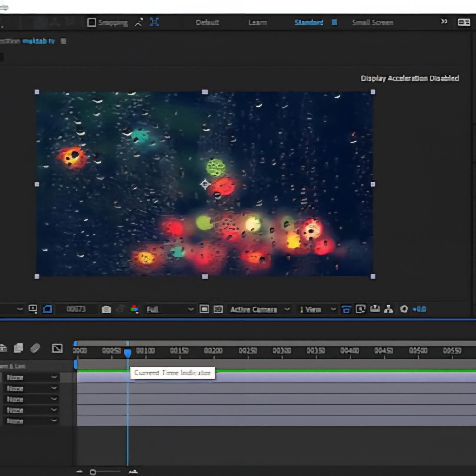Open the viewer magnification dropdown arrow

(20, 309)
